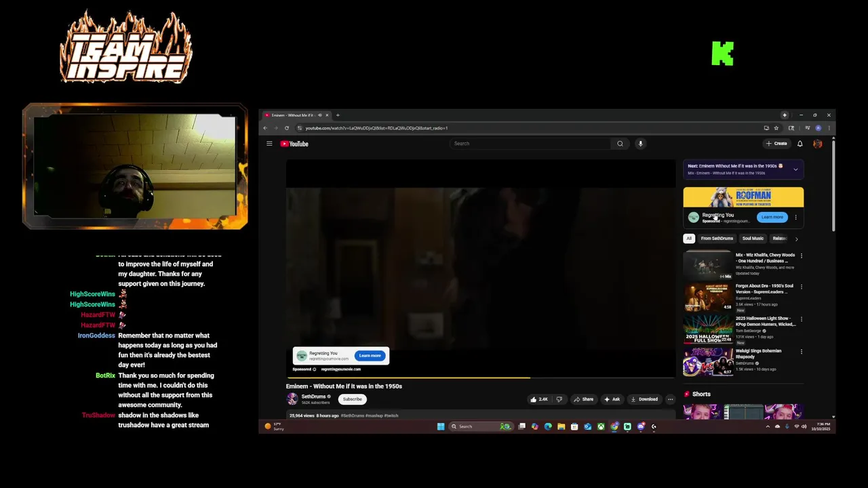Image resolution: width=868 pixels, height=488 pixels.
Task: Open options menu for Regretting You ad
Action: pyautogui.click(x=795, y=218)
